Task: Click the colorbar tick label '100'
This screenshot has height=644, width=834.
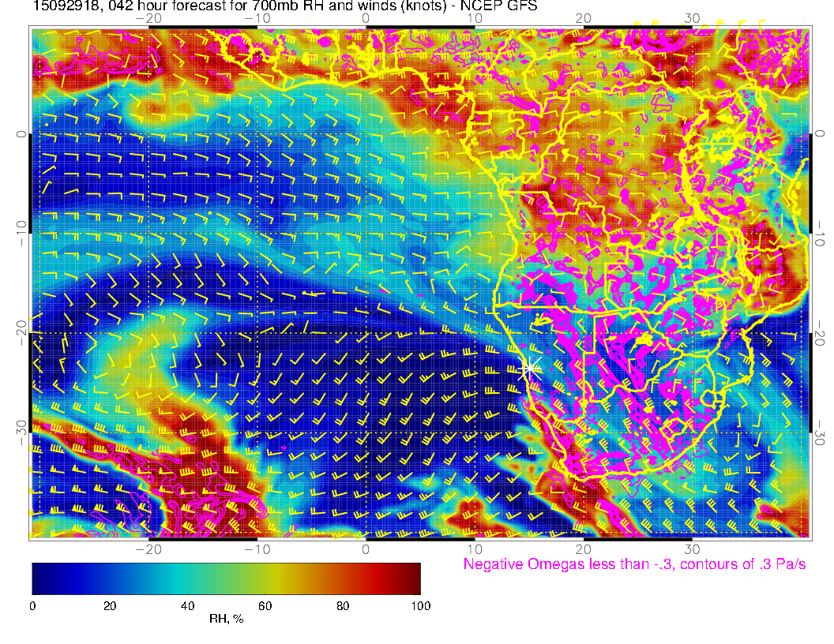Action: tap(421, 606)
